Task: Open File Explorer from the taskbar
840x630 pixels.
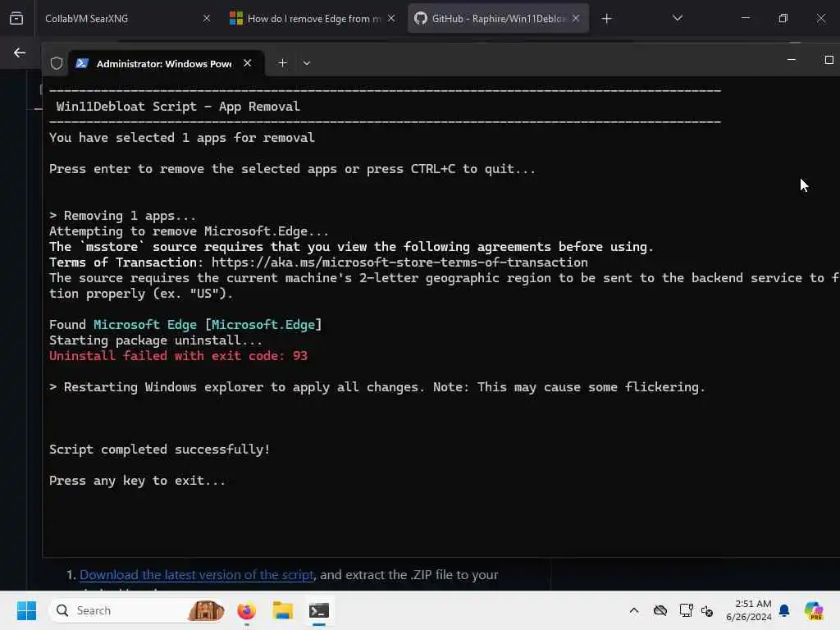Action: pyautogui.click(x=282, y=610)
